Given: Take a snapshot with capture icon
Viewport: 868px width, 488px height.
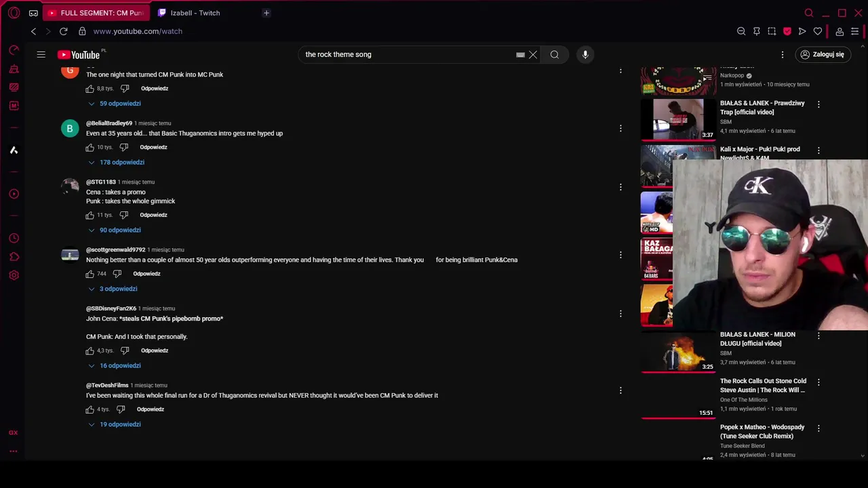Looking at the screenshot, I should coord(772,31).
